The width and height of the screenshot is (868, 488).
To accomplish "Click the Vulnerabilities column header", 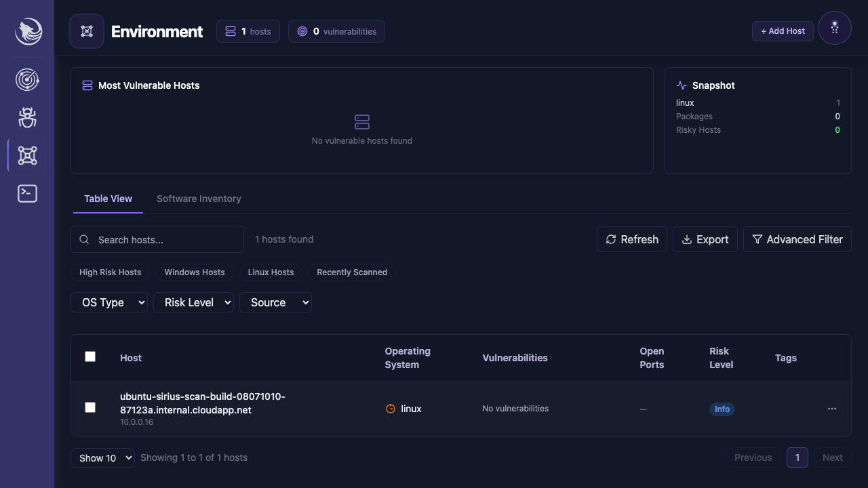I will 515,358.
